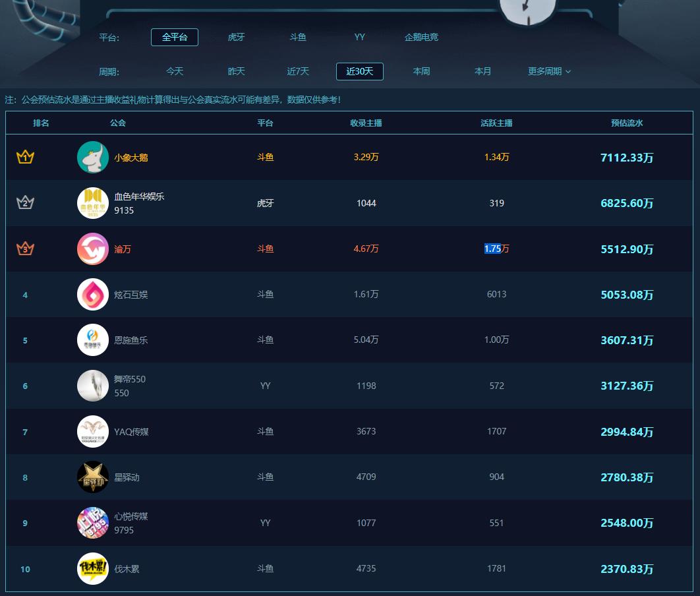
Task: Click the rank number 10
Action: pyautogui.click(x=25, y=569)
